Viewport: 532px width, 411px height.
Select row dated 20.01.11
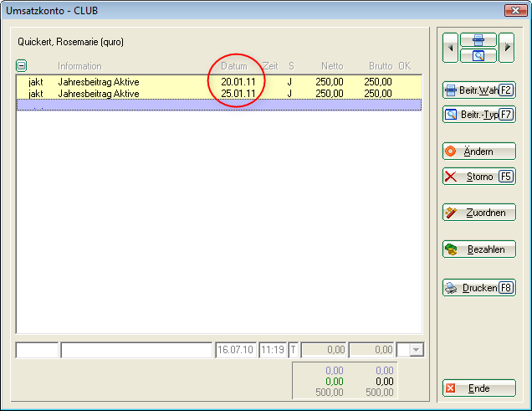pos(219,82)
